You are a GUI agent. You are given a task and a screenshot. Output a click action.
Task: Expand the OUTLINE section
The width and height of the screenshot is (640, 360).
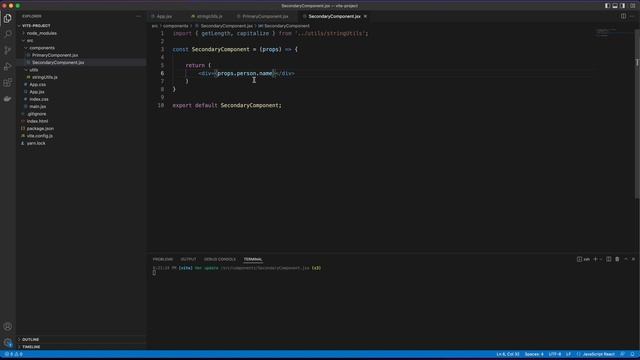click(x=30, y=340)
